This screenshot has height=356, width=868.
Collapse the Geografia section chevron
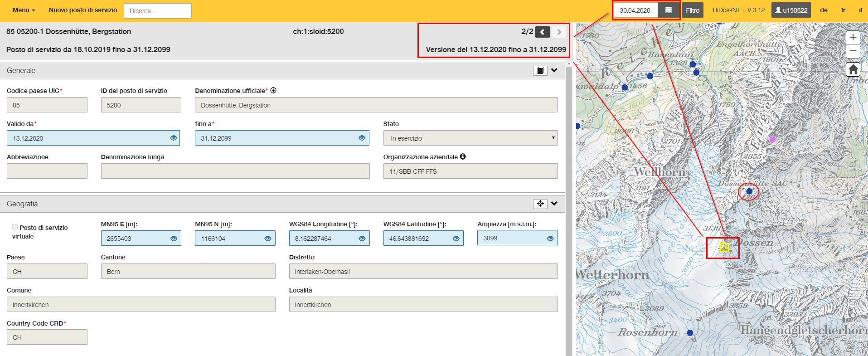[x=554, y=204]
